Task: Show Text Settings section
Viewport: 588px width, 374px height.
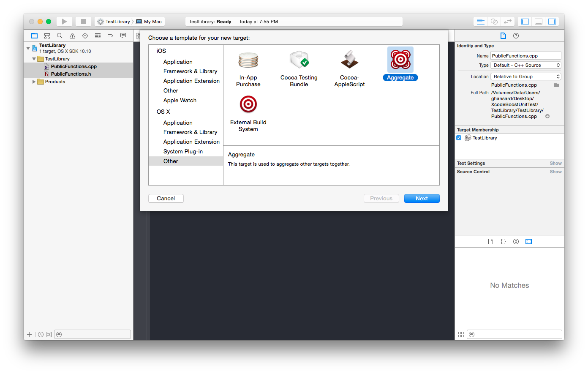Action: [555, 163]
